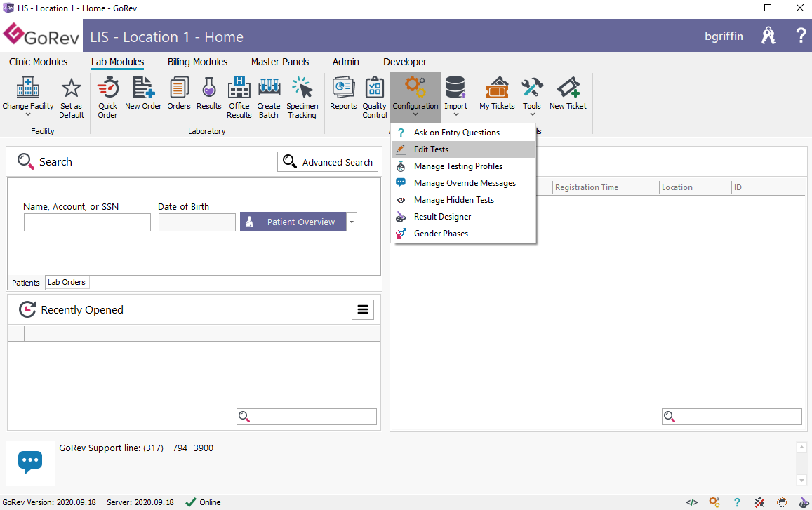This screenshot has height=510, width=812.
Task: Switch to the Lab Orders search tab
Action: [67, 282]
